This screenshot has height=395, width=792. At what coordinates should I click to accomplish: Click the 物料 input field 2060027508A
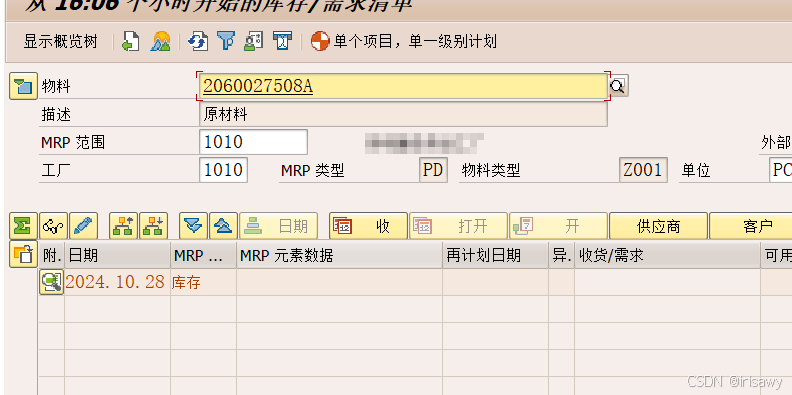pos(404,86)
